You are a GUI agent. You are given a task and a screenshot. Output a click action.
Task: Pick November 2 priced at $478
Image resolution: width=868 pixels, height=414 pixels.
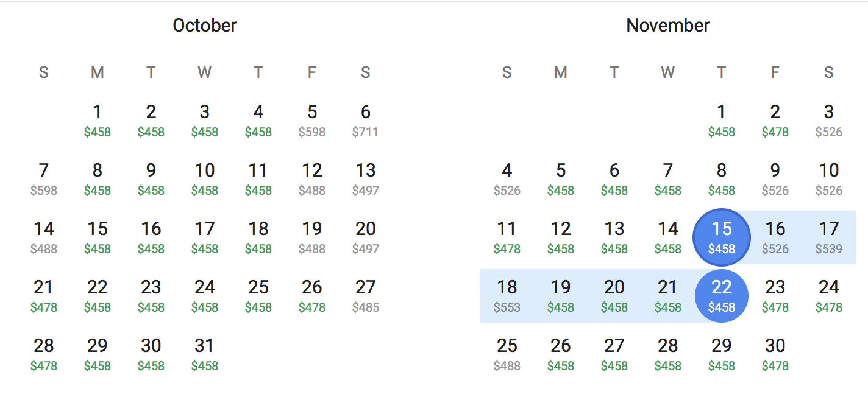click(x=775, y=121)
